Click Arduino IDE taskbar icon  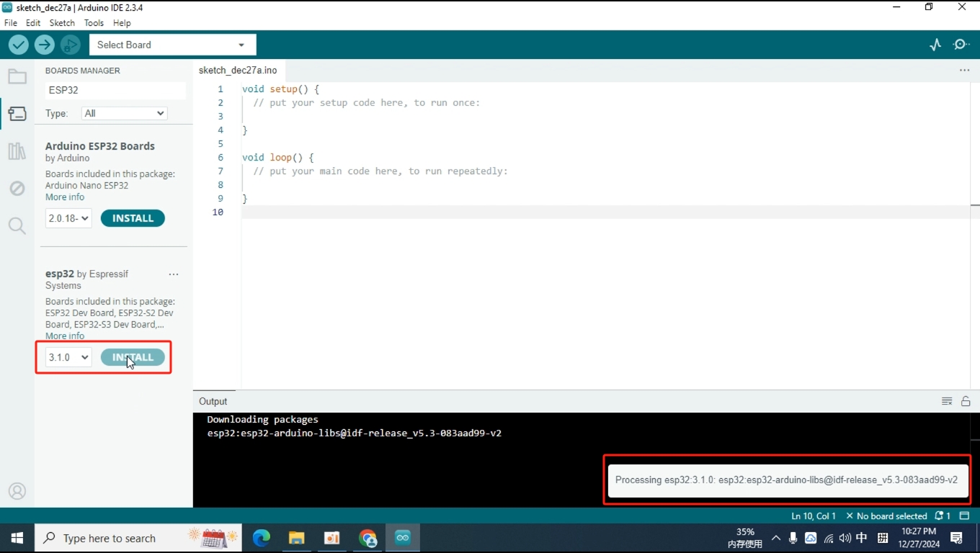pyautogui.click(x=403, y=538)
